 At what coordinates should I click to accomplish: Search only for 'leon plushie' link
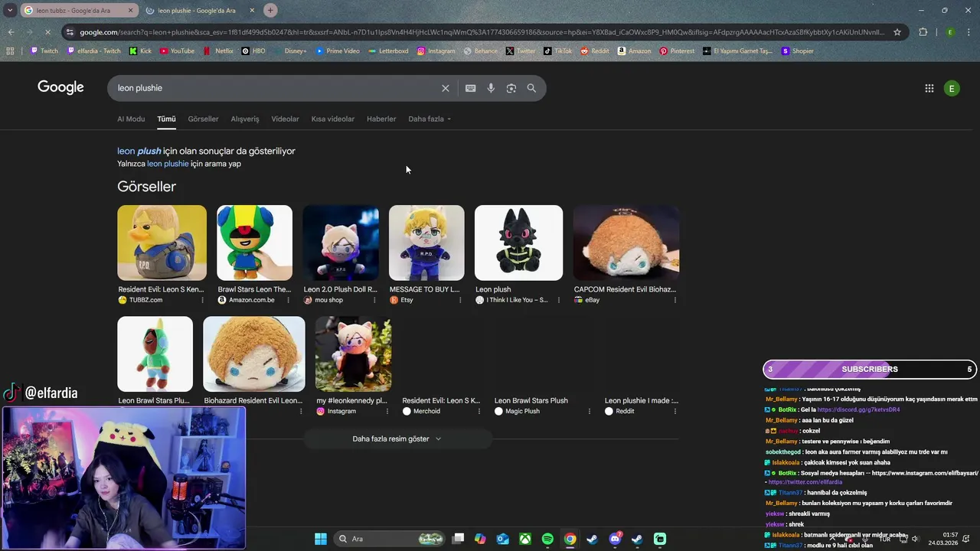coord(168,164)
